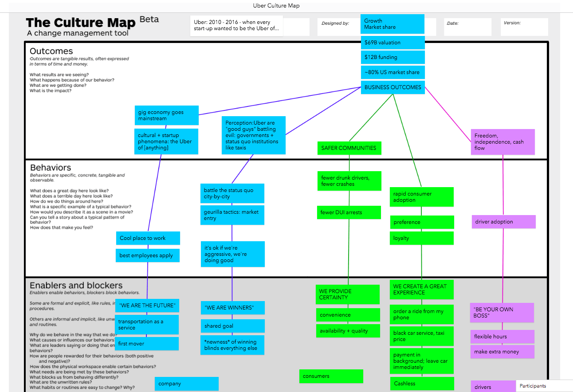This screenshot has height=392, width=573.
Task: Click the 'Cool place to work' note
Action: click(x=148, y=238)
